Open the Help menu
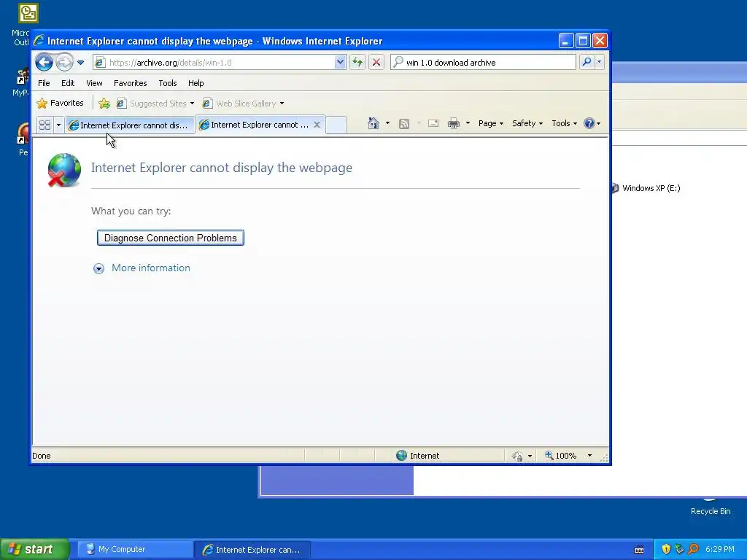This screenshot has width=747, height=560. pyautogui.click(x=196, y=83)
